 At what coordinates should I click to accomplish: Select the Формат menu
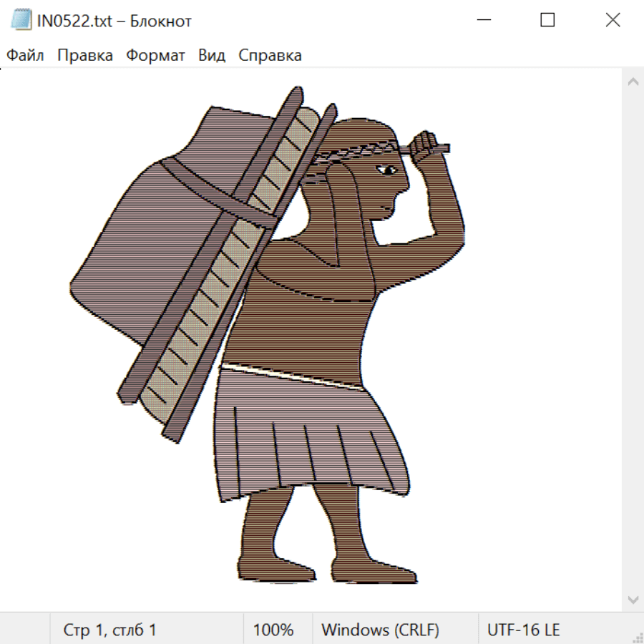click(x=155, y=56)
